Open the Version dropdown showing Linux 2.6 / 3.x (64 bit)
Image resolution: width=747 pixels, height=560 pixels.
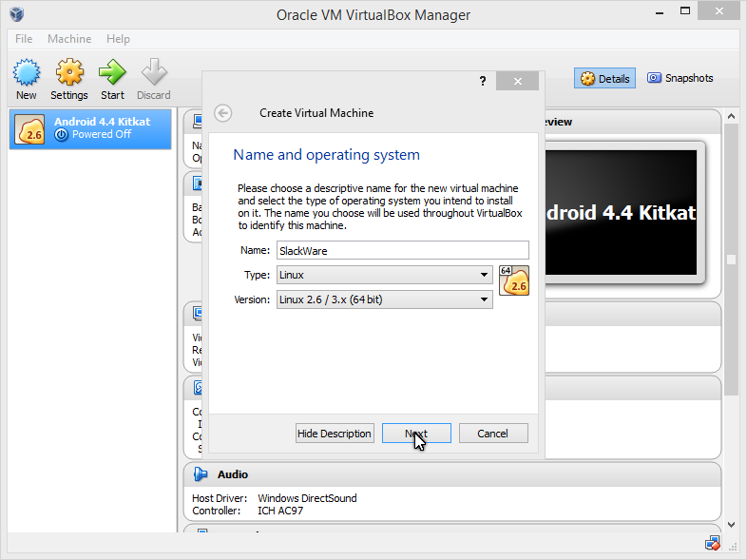(x=385, y=299)
